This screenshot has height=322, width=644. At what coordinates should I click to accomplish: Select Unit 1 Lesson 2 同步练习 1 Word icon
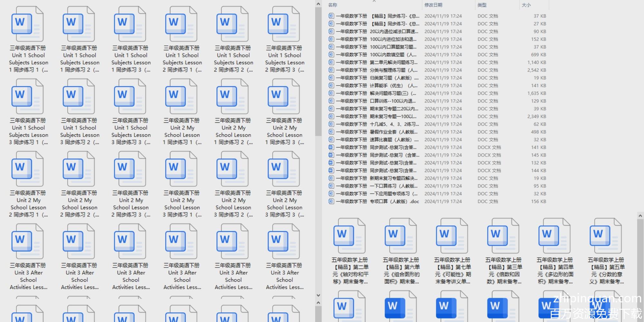click(181, 24)
